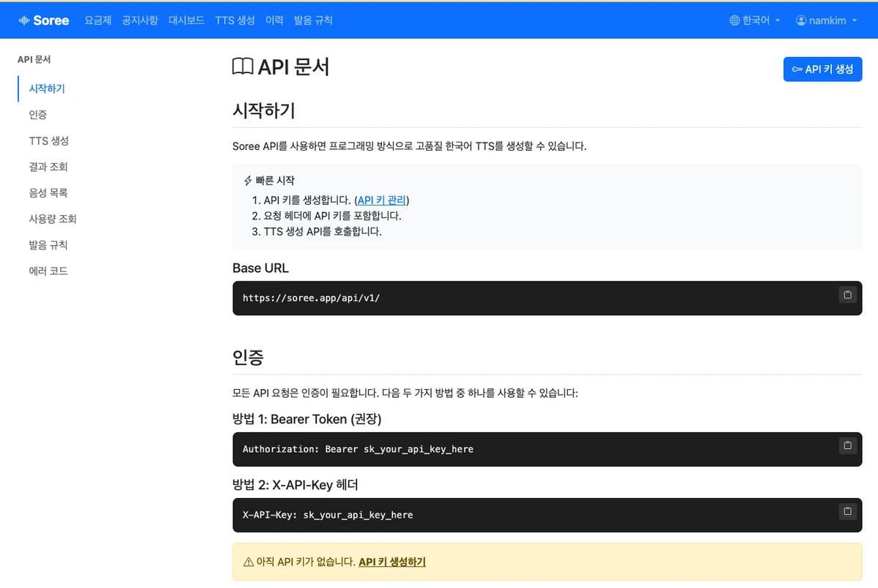Viewport: 878px width, 588px height.
Task: Open TTS 생성 in the top navbar
Action: (x=235, y=20)
